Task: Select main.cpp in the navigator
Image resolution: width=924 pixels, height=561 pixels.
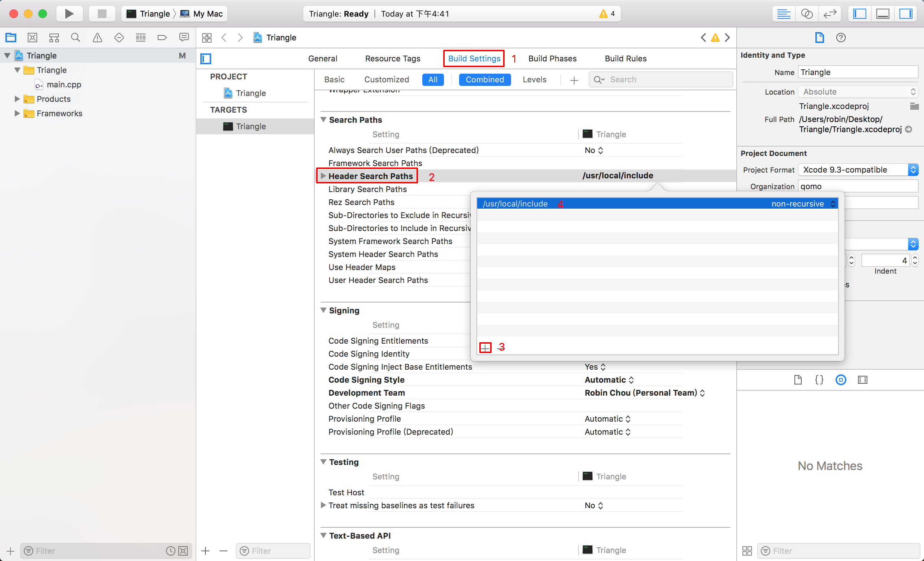Action: pos(64,85)
